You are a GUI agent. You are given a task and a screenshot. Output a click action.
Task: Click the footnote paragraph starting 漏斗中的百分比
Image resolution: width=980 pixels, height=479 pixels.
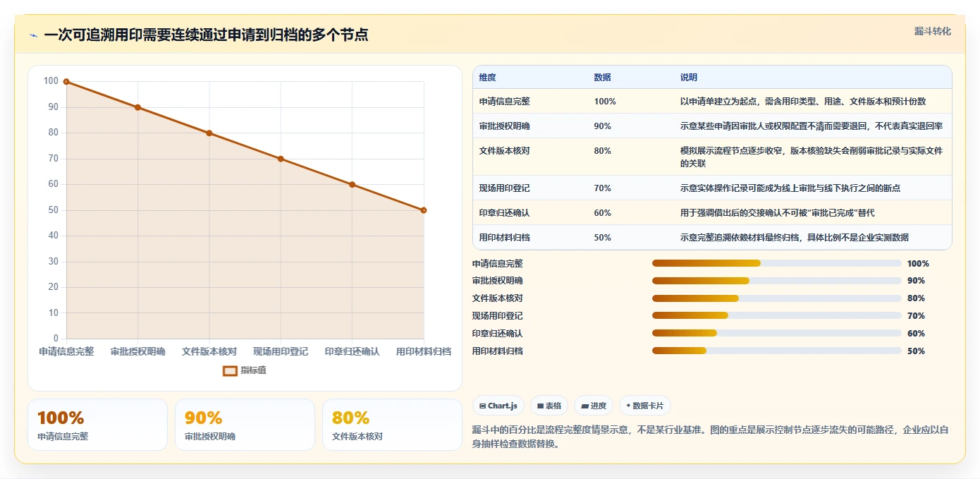click(711, 437)
